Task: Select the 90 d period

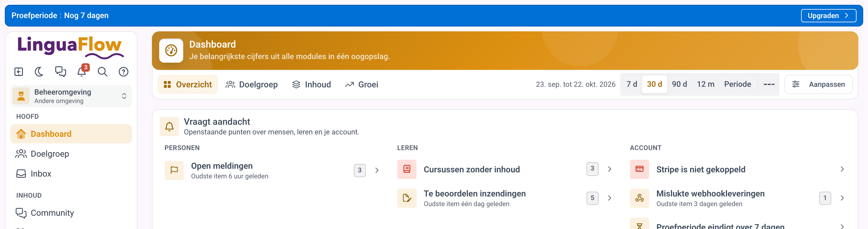Action: tap(679, 85)
